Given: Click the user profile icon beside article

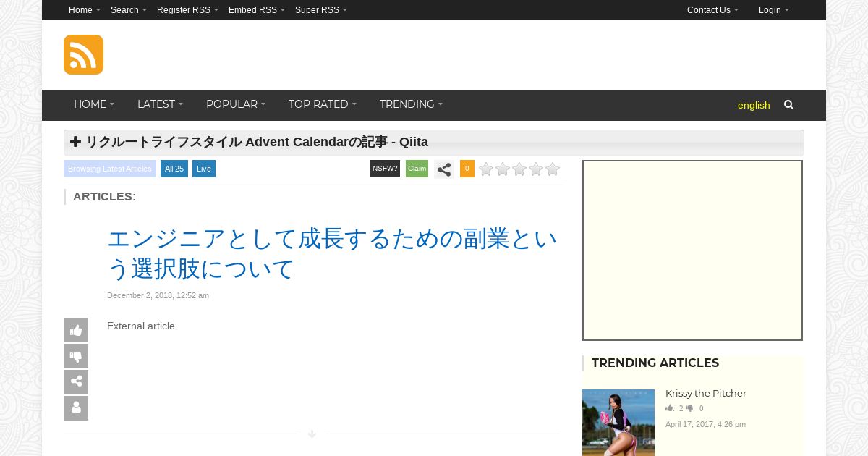Looking at the screenshot, I should tap(76, 408).
